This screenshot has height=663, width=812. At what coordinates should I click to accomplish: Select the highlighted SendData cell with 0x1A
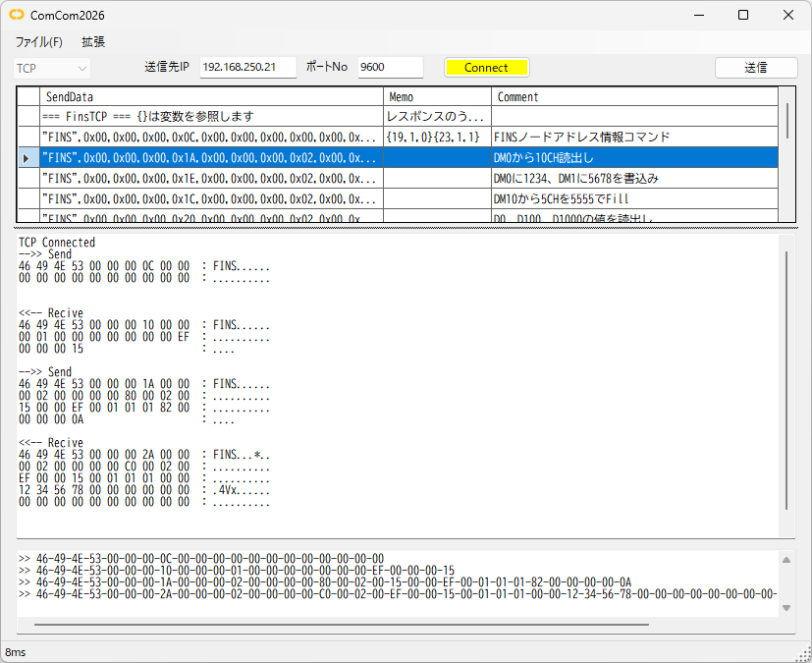(211, 158)
